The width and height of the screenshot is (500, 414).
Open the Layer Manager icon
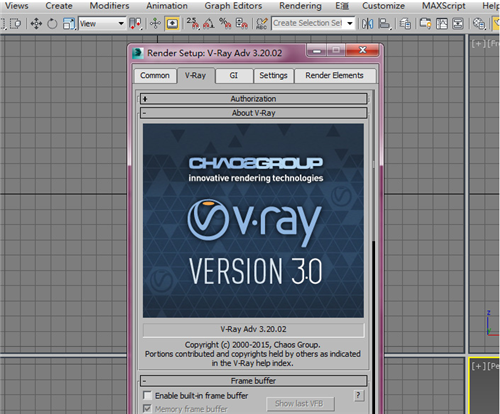(405, 24)
